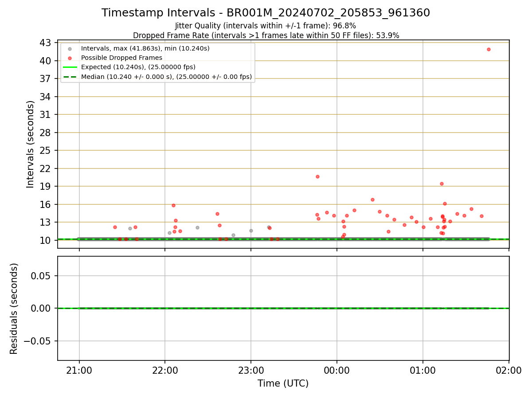Select legend entry beginning 'Median (10.240 +/- 0.000 s)'
Viewport: 532px width, 399px height.
[167, 77]
